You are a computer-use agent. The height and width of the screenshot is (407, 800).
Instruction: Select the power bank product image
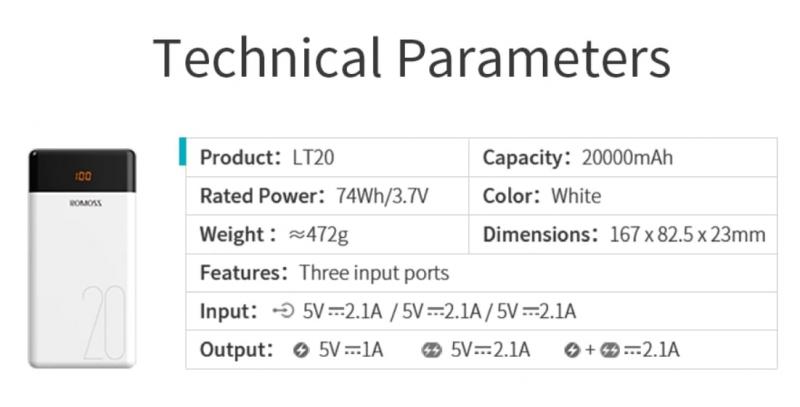[82, 258]
